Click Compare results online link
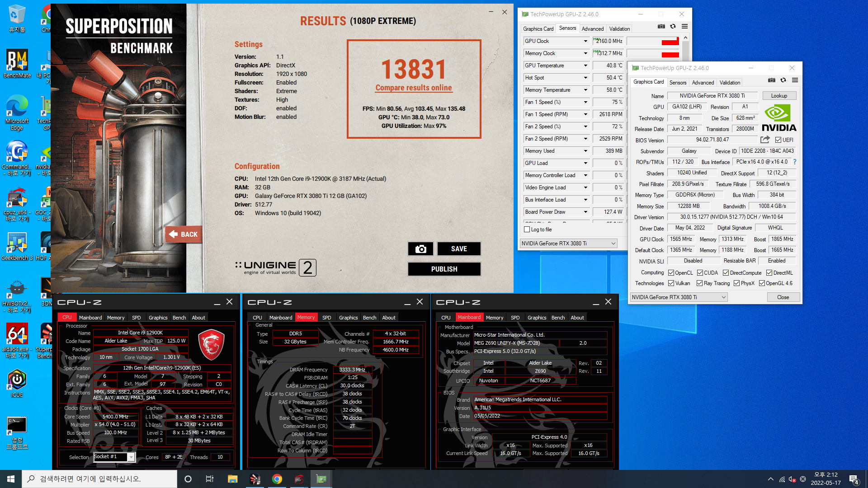Viewport: 868px width, 488px height. tap(414, 88)
